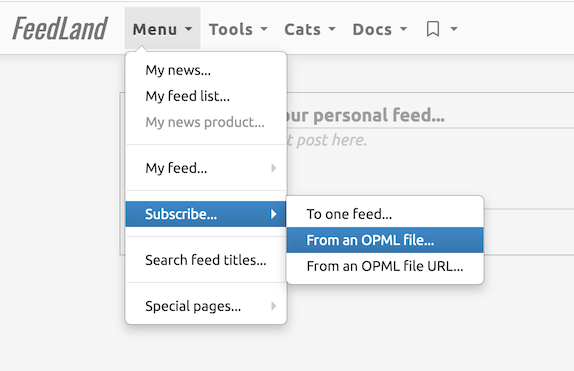Expand the 'Special pages...' submenu
Screen dimensions: 574x371
(x=206, y=306)
